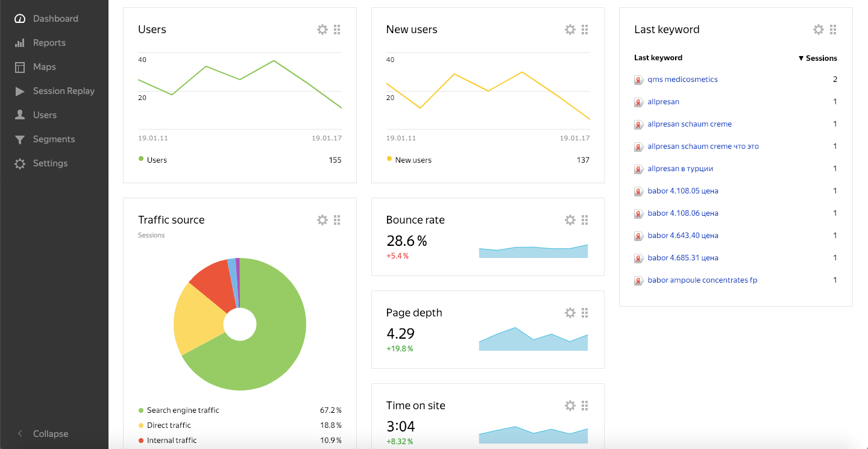The image size is (868, 449).
Task: Open Time on site widget gear settings
Action: click(570, 406)
